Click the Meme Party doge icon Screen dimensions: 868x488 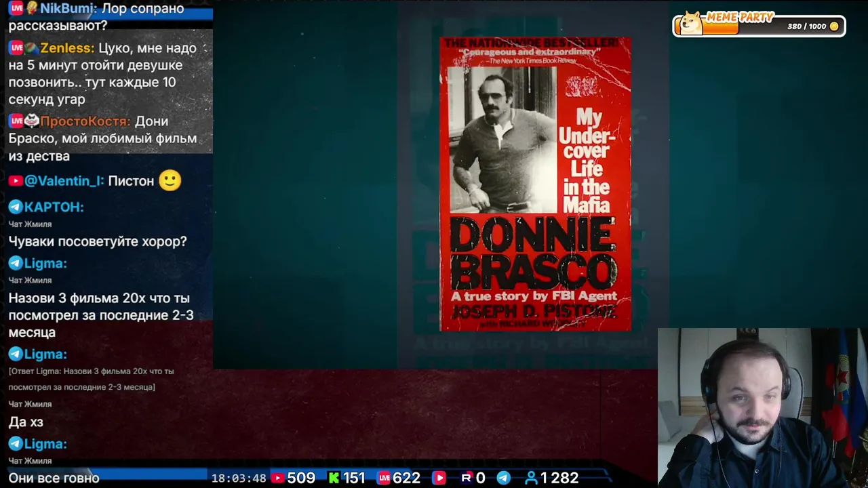691,24
